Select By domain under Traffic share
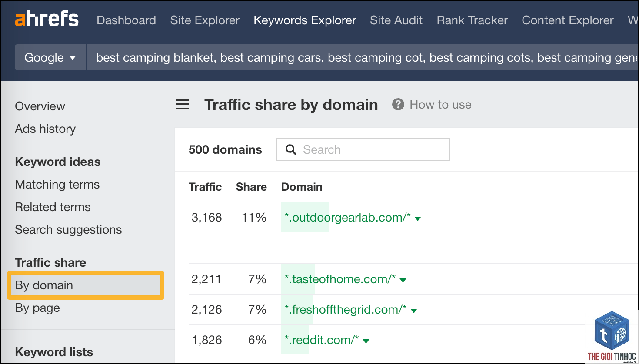 click(86, 285)
